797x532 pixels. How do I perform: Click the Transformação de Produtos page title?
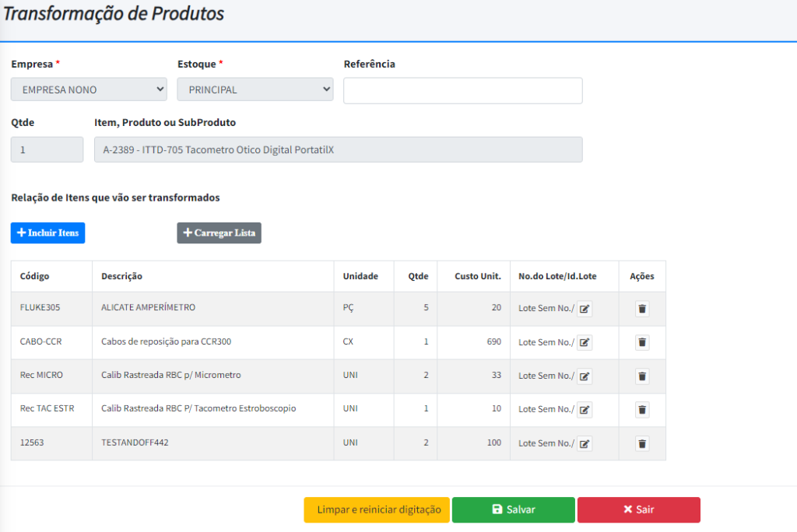click(x=114, y=14)
